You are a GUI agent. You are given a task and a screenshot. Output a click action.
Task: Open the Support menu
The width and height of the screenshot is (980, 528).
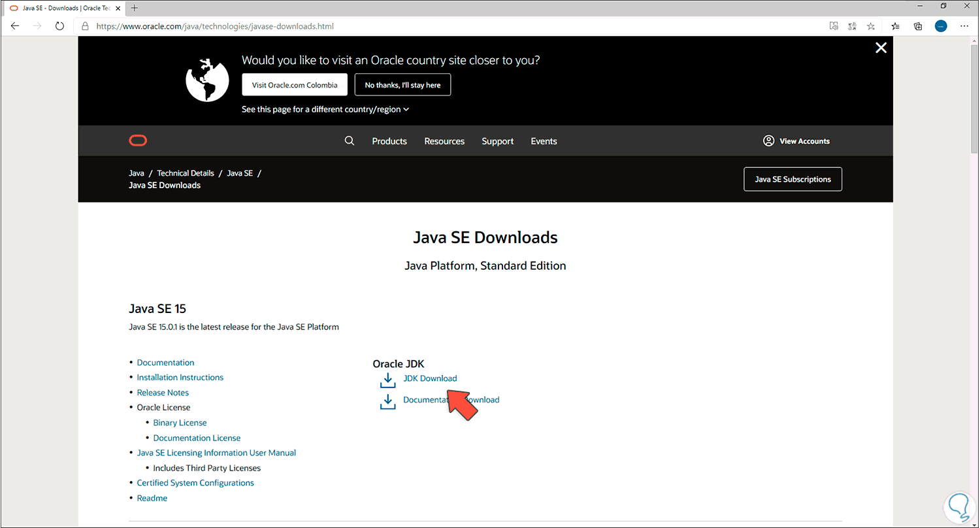coord(498,141)
